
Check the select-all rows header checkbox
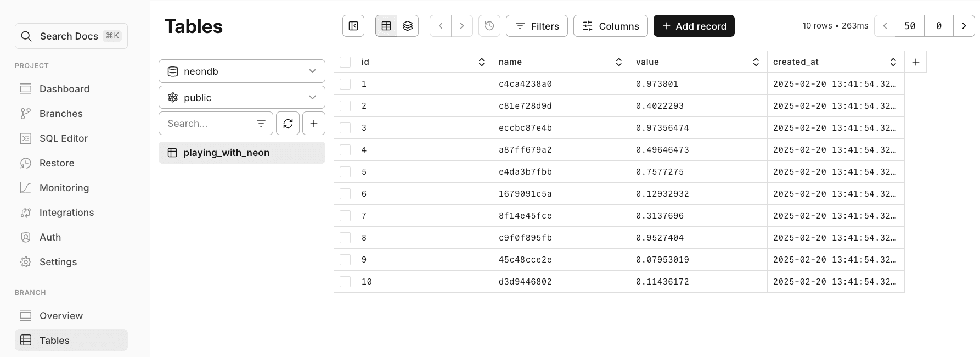click(x=345, y=62)
